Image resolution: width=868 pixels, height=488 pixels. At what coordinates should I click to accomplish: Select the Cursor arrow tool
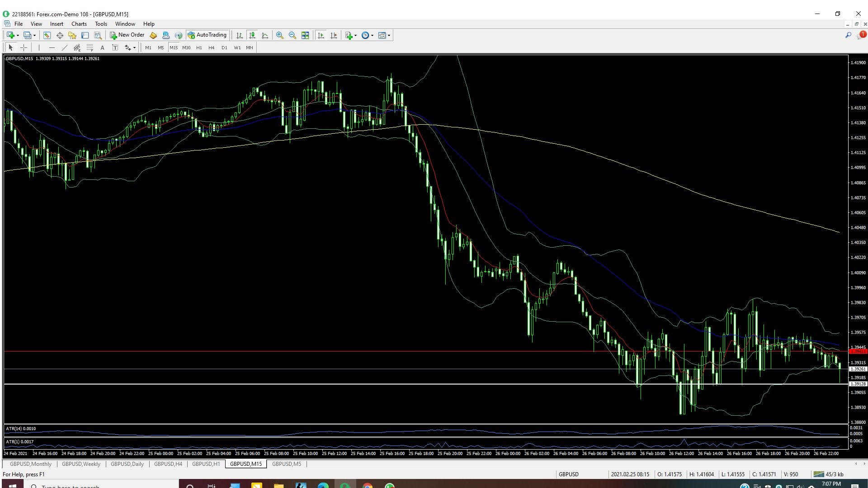click(11, 47)
